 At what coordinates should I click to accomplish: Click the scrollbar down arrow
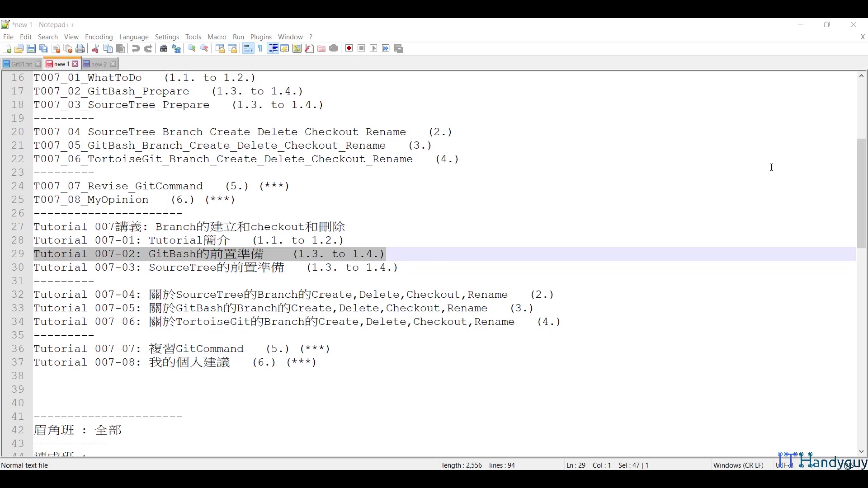pyautogui.click(x=861, y=451)
